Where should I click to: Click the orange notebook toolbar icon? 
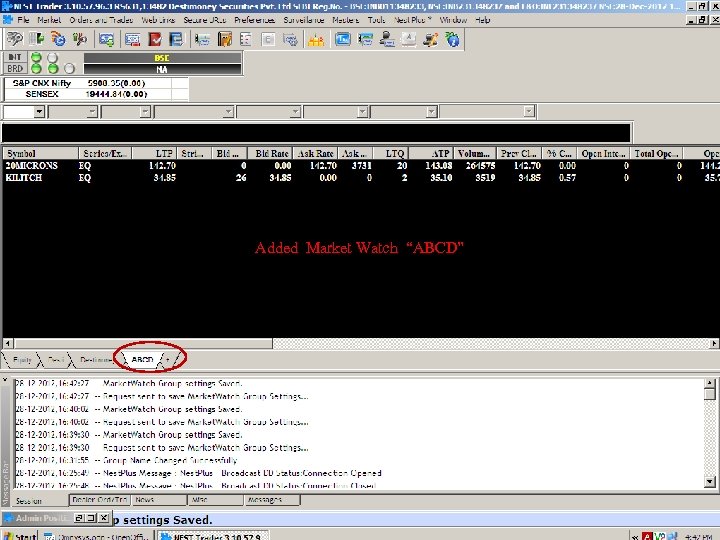point(225,39)
